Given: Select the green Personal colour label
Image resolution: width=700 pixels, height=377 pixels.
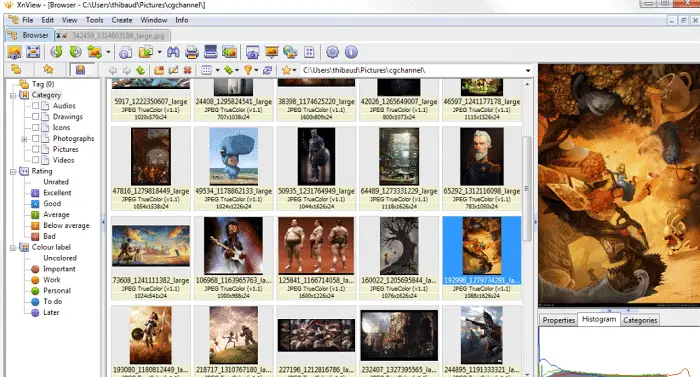Looking at the screenshot, I should [57, 291].
